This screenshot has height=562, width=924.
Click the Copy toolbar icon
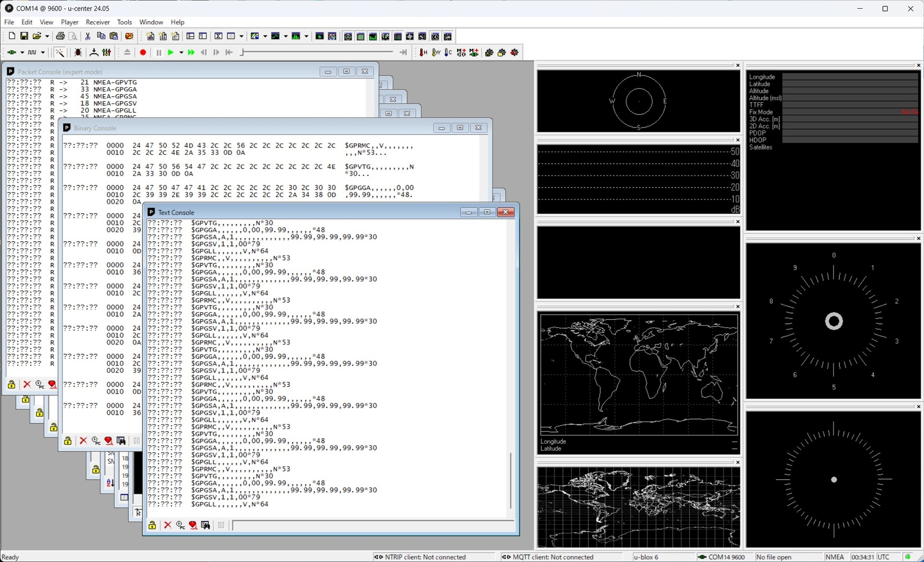(x=101, y=36)
